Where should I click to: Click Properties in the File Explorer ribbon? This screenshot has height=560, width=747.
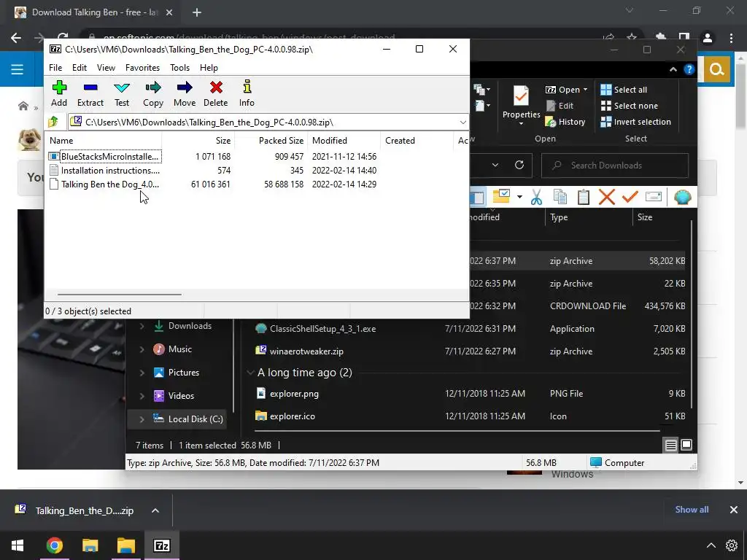click(521, 105)
